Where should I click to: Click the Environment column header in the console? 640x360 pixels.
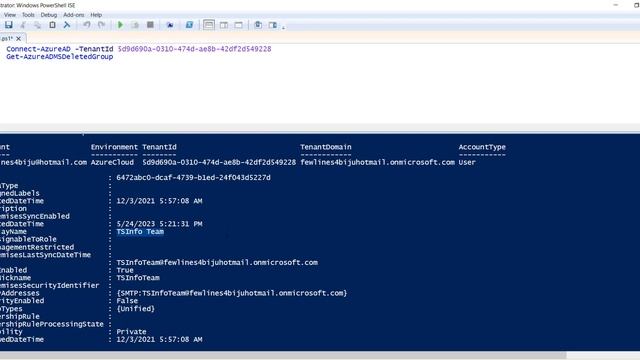coord(114,147)
